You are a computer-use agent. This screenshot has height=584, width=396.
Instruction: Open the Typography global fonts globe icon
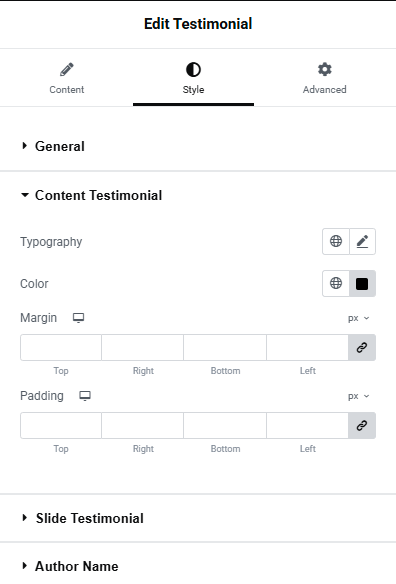pyautogui.click(x=336, y=241)
